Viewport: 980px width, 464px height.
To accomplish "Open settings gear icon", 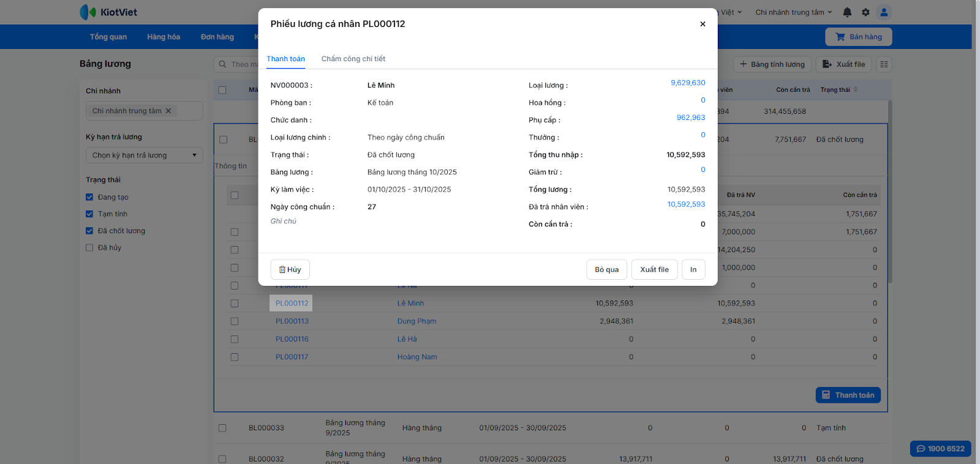I will 865,12.
